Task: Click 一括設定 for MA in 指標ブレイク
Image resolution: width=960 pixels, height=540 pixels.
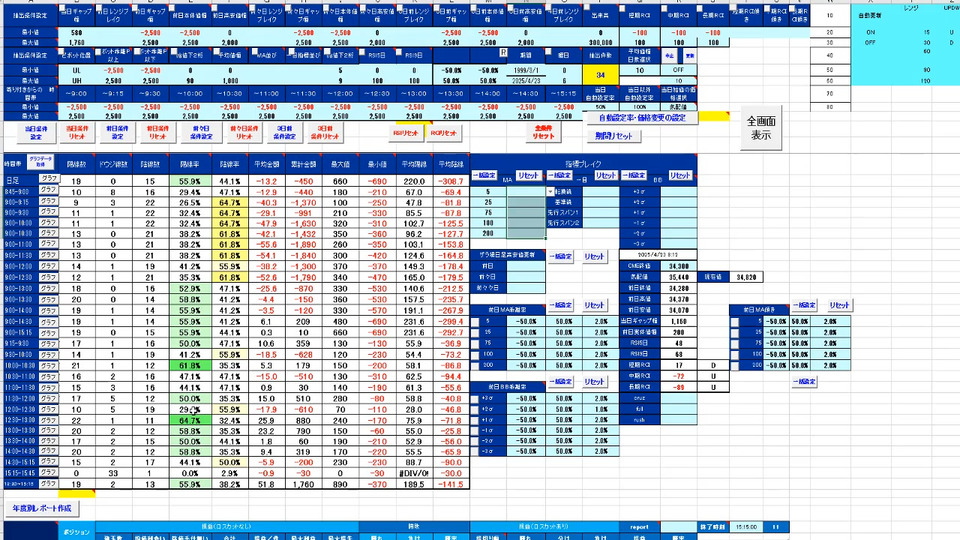Action: click(x=484, y=176)
